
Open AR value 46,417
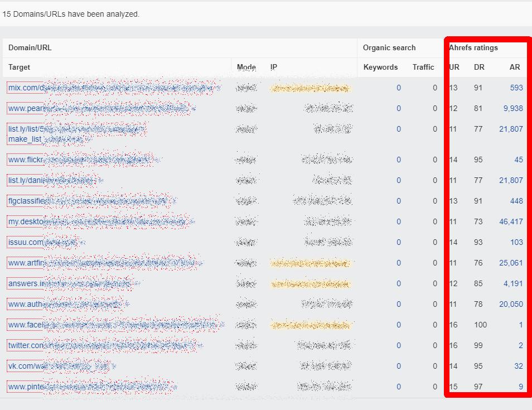click(511, 222)
